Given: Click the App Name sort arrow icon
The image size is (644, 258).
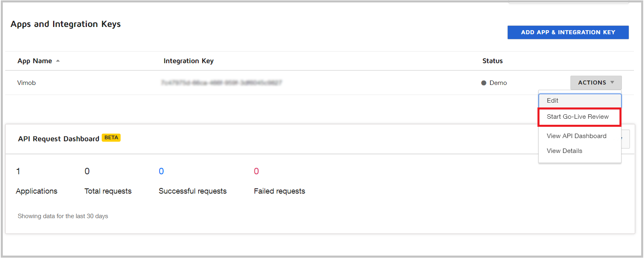Looking at the screenshot, I should pyautogui.click(x=58, y=61).
